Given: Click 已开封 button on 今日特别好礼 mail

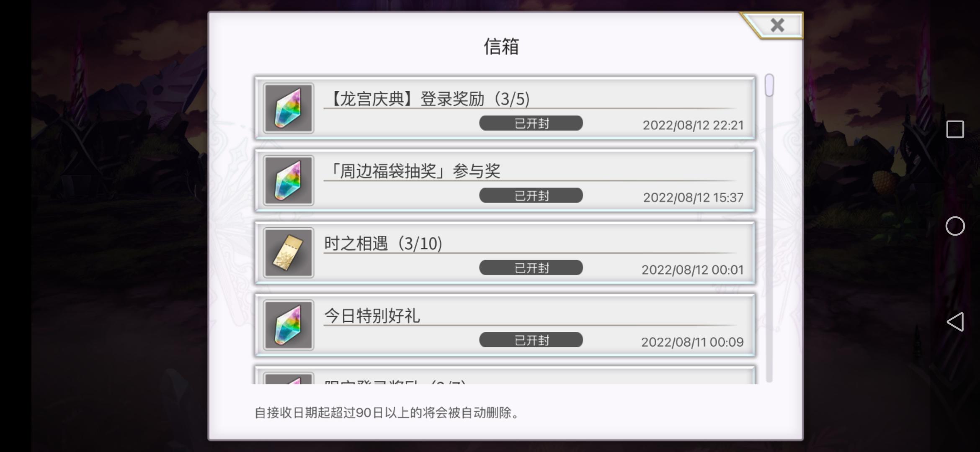Looking at the screenshot, I should click(531, 340).
